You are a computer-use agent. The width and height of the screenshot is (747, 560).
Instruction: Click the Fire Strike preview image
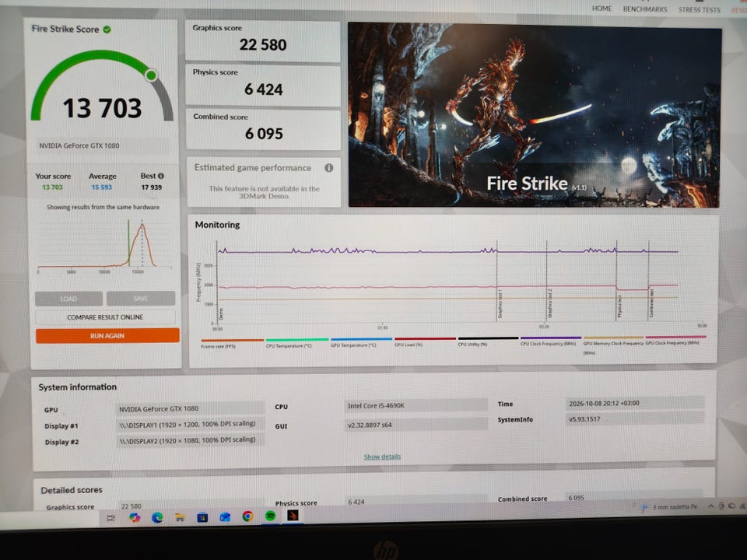(534, 115)
